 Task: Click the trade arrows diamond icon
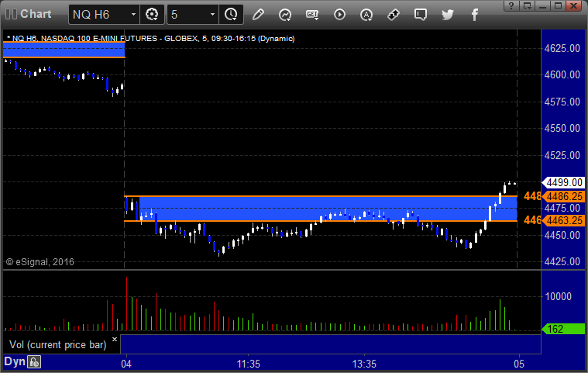point(393,15)
